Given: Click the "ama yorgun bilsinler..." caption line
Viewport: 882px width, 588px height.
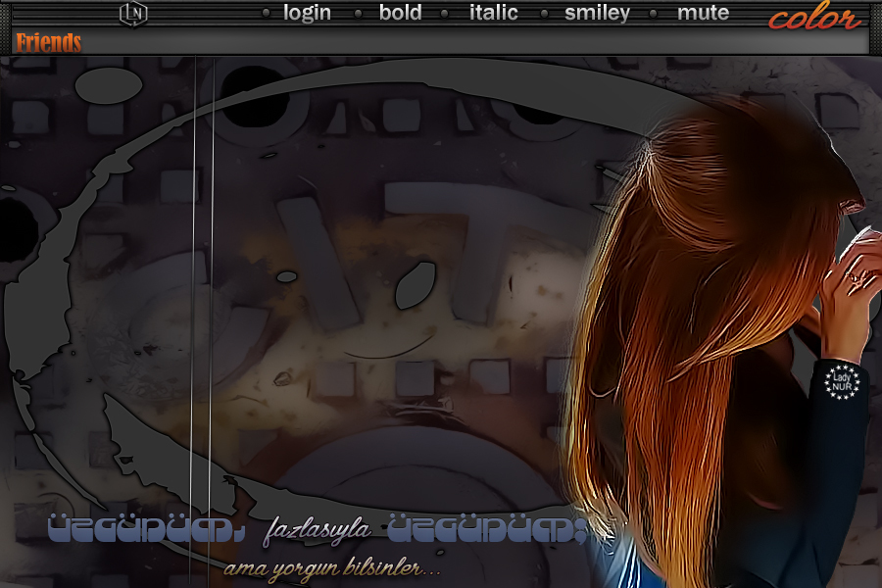Looking at the screenshot, I should [x=332, y=567].
